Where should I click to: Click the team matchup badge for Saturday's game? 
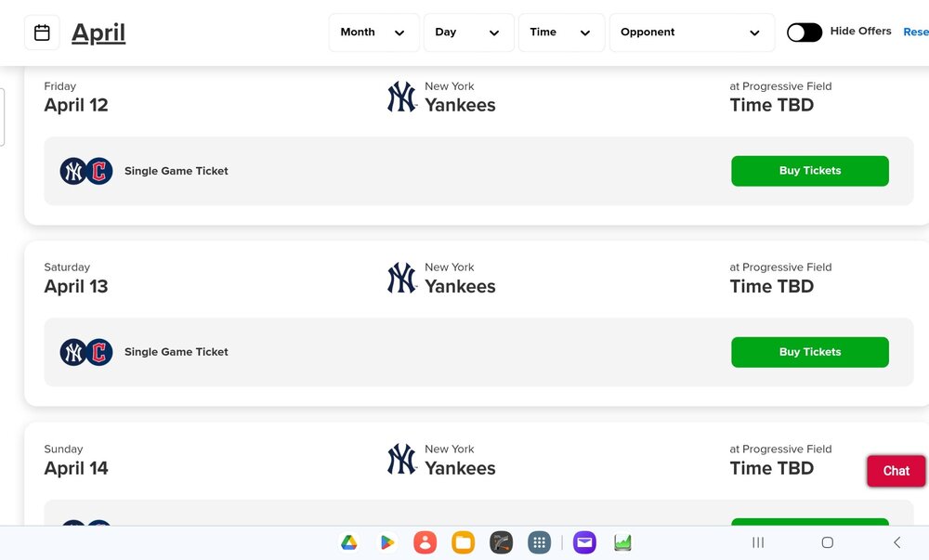[86, 352]
